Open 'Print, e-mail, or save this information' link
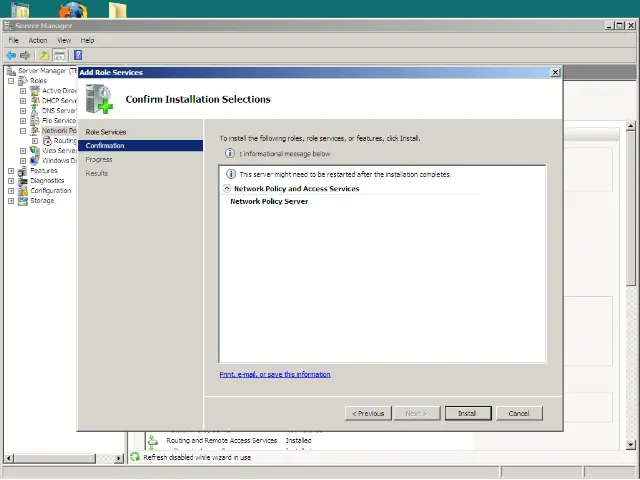Viewport: 640px width, 480px height. pyautogui.click(x=275, y=374)
